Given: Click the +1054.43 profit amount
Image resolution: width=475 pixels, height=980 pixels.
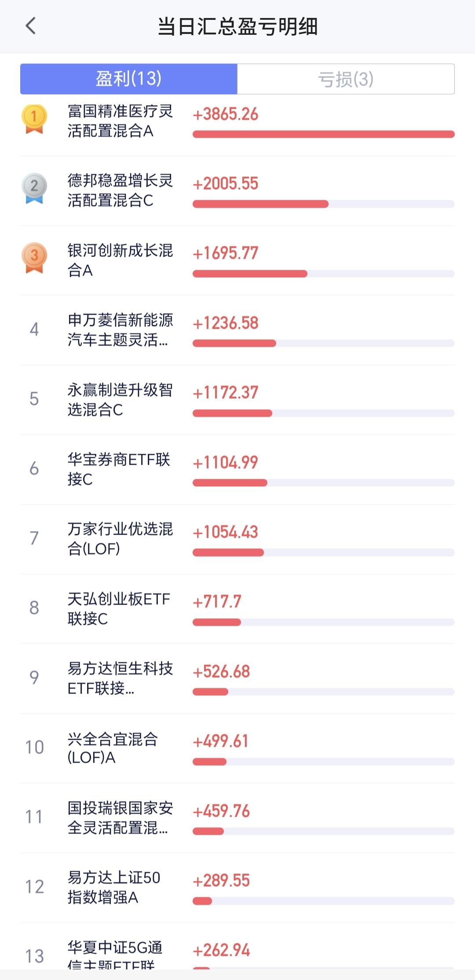Looking at the screenshot, I should (x=226, y=532).
